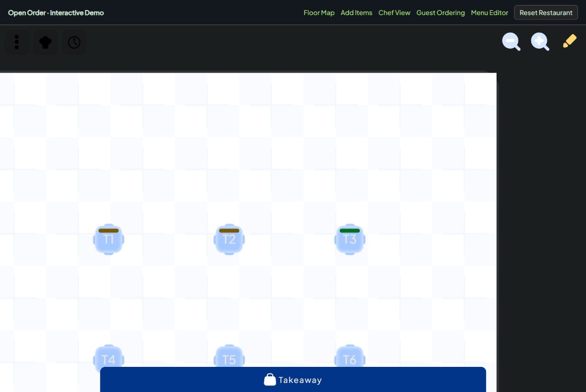The height and width of the screenshot is (392, 586).
Task: Select table T1 on the floor map
Action: 109,239
